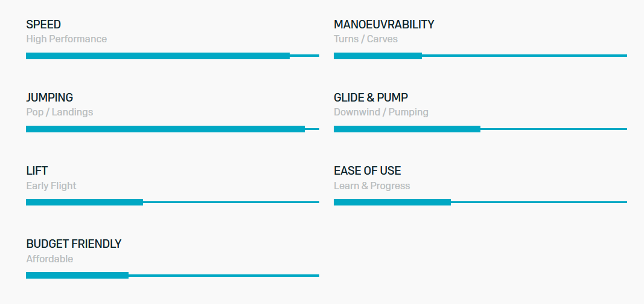This screenshot has height=304, width=644.
Task: Select the JUMPING heading
Action: pyautogui.click(x=49, y=98)
